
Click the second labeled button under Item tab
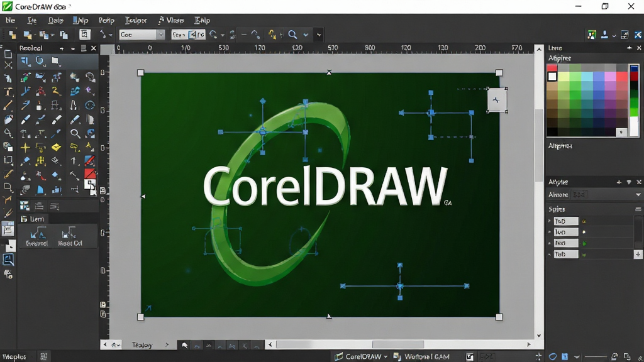tap(69, 238)
